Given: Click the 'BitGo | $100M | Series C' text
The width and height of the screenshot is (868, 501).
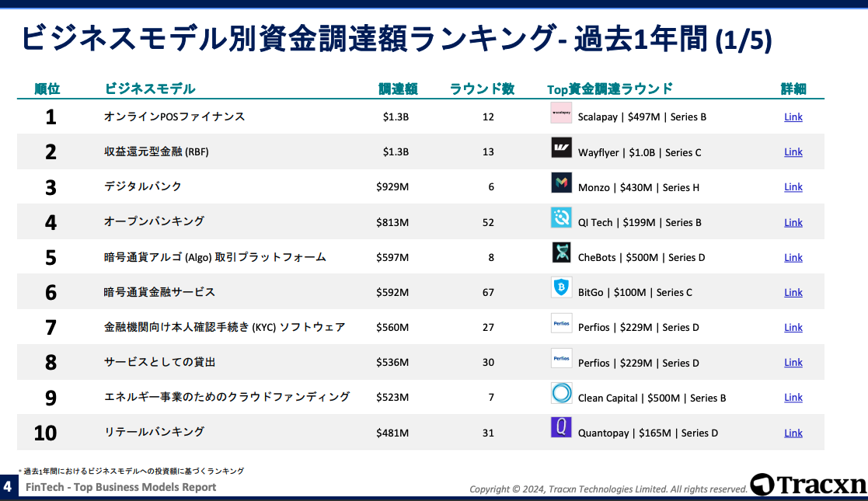Looking at the screenshot, I should tap(635, 292).
